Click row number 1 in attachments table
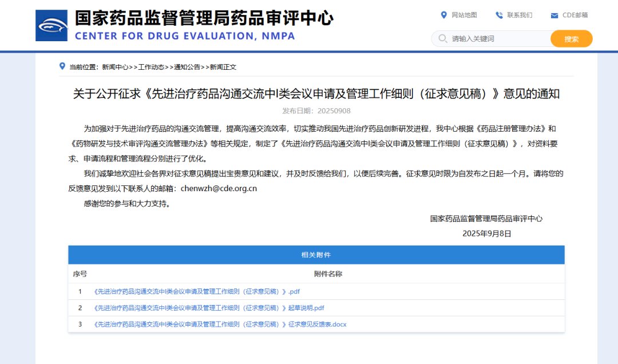This screenshot has width=618, height=364. pos(80,291)
